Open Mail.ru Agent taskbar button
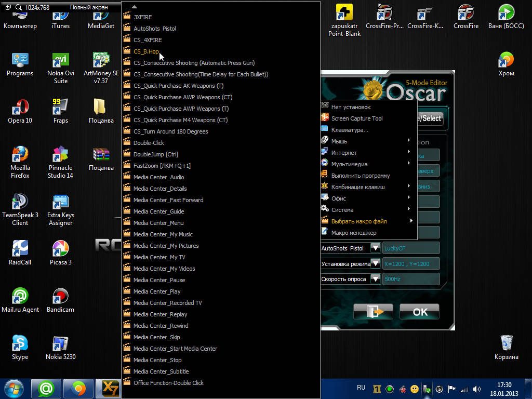Viewport: 532px width, 399px height. (x=46, y=389)
